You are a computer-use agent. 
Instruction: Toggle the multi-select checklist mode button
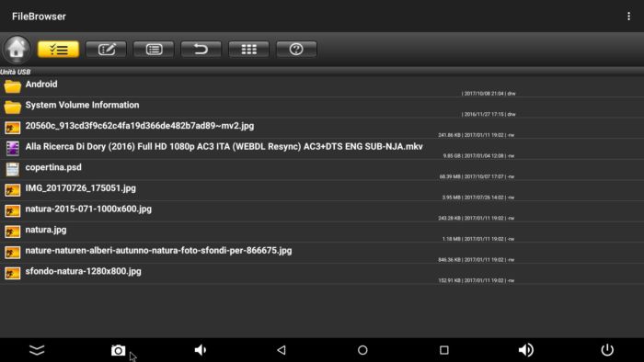pos(58,50)
